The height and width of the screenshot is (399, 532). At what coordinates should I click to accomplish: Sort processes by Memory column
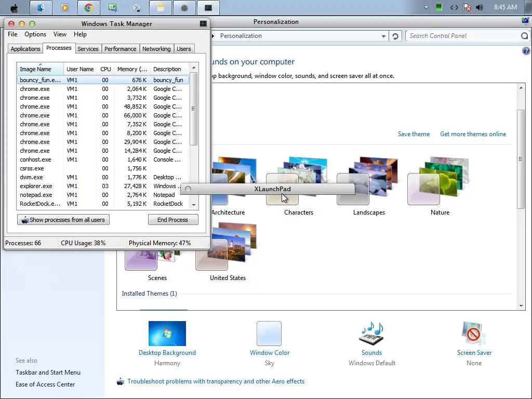[132, 69]
